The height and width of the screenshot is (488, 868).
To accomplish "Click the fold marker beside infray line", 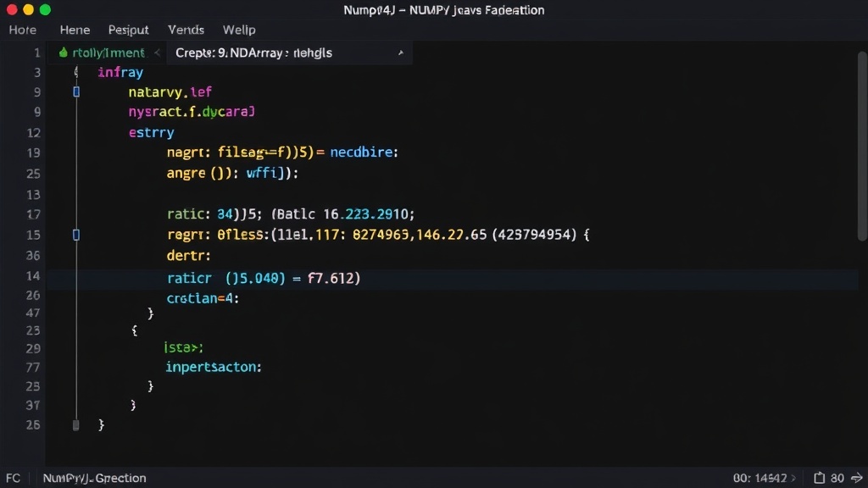I will pos(76,72).
